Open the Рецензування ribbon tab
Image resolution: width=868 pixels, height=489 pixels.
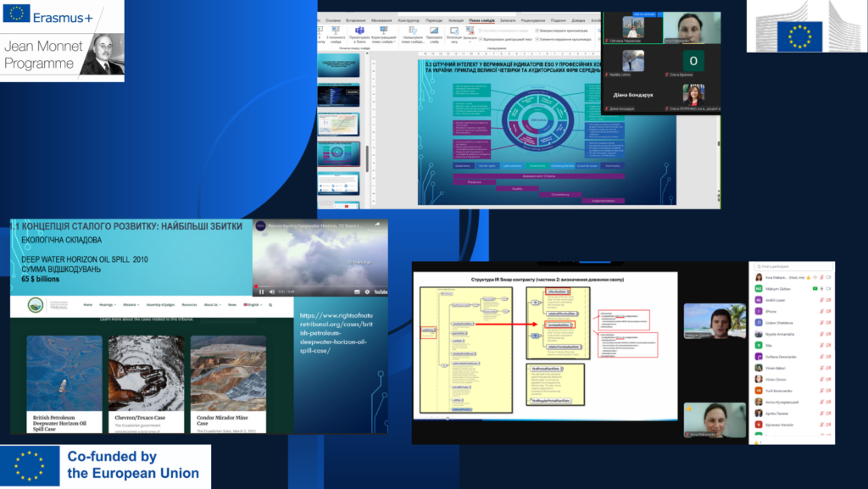[x=533, y=20]
